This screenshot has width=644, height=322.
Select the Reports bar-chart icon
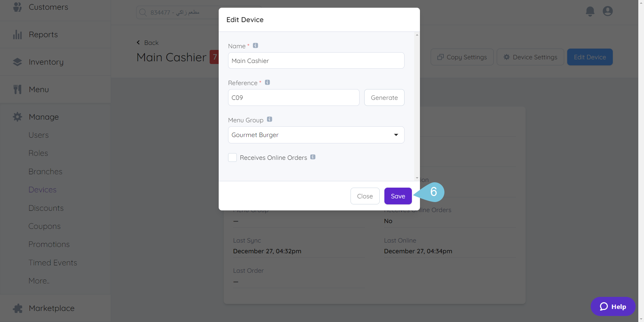(17, 34)
